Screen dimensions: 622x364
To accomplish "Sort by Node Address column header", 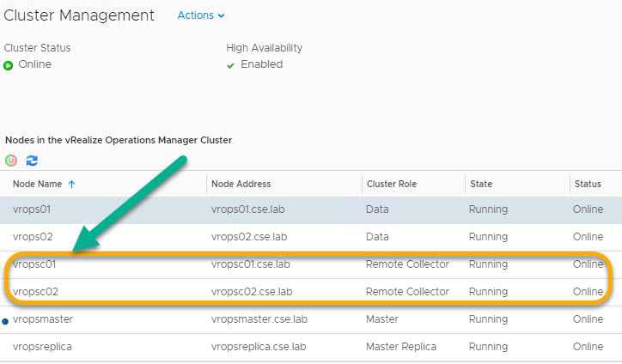I will click(x=241, y=184).
